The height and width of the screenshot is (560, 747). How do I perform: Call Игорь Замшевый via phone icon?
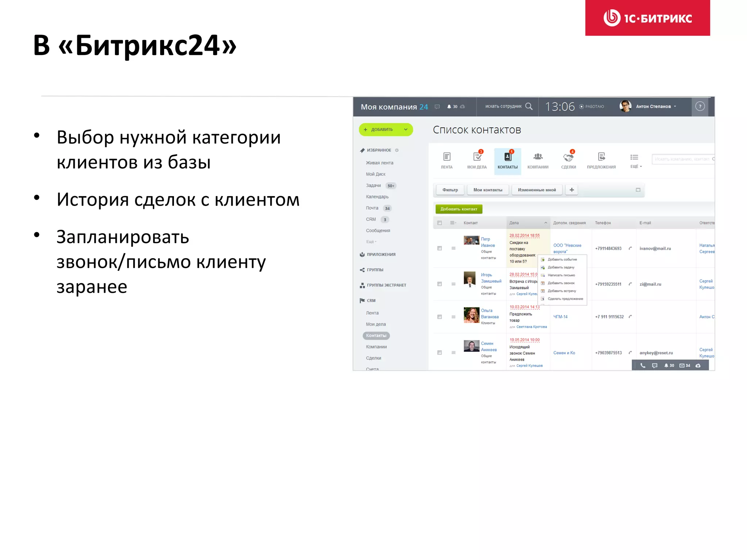pyautogui.click(x=630, y=284)
